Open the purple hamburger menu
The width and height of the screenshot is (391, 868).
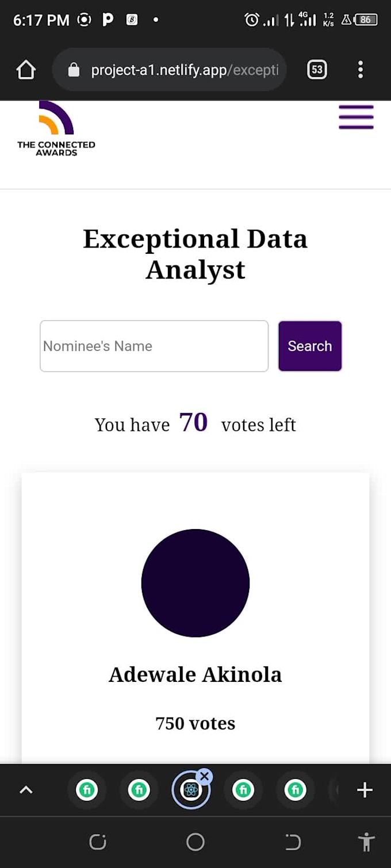[356, 117]
